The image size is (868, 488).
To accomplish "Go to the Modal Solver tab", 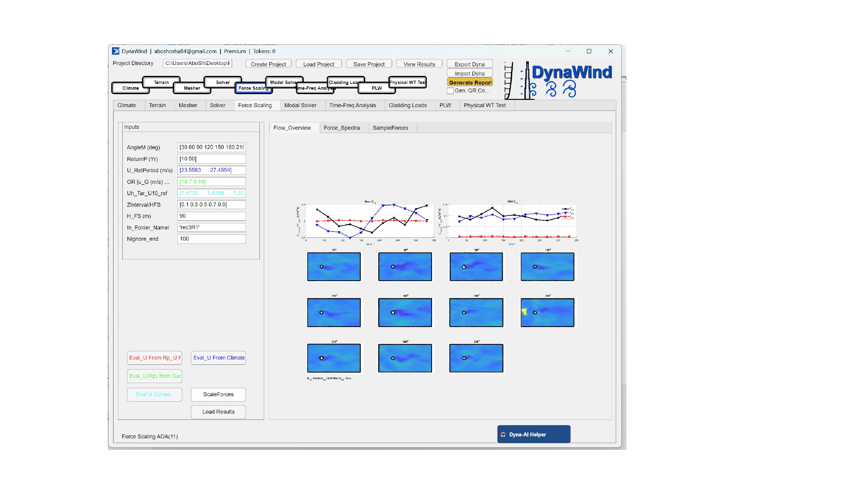I will (x=300, y=105).
